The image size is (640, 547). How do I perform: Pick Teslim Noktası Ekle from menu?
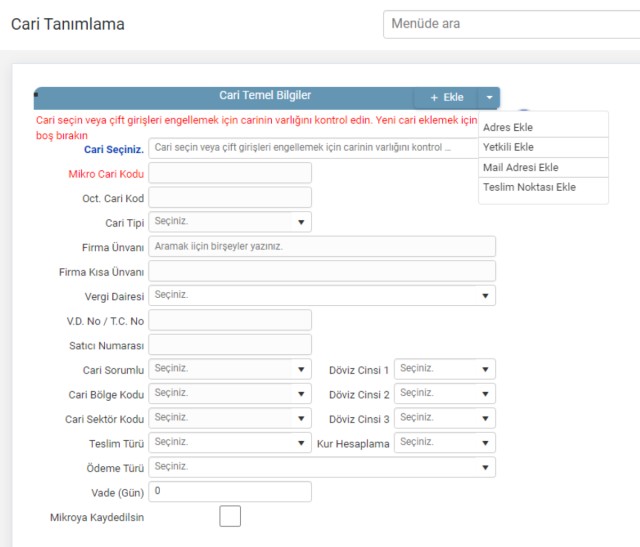click(543, 187)
